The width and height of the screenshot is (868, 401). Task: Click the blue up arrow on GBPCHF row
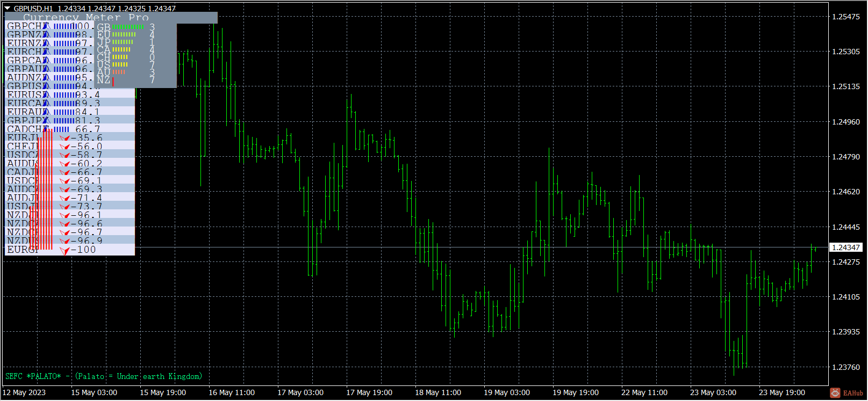tap(46, 26)
